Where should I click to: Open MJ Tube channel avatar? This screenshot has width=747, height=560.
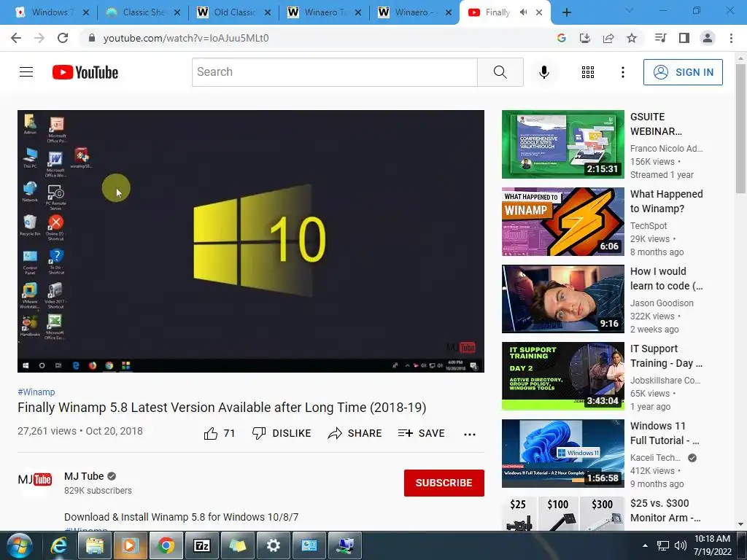pyautogui.click(x=35, y=479)
